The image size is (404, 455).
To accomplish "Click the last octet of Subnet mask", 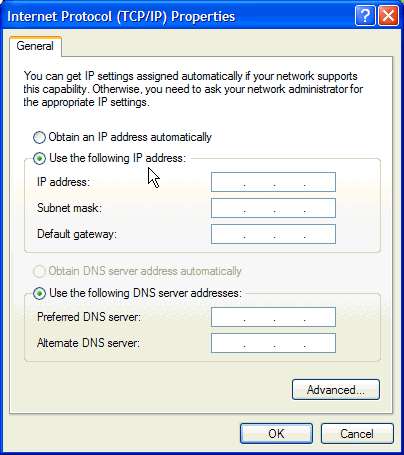I will click(319, 208).
